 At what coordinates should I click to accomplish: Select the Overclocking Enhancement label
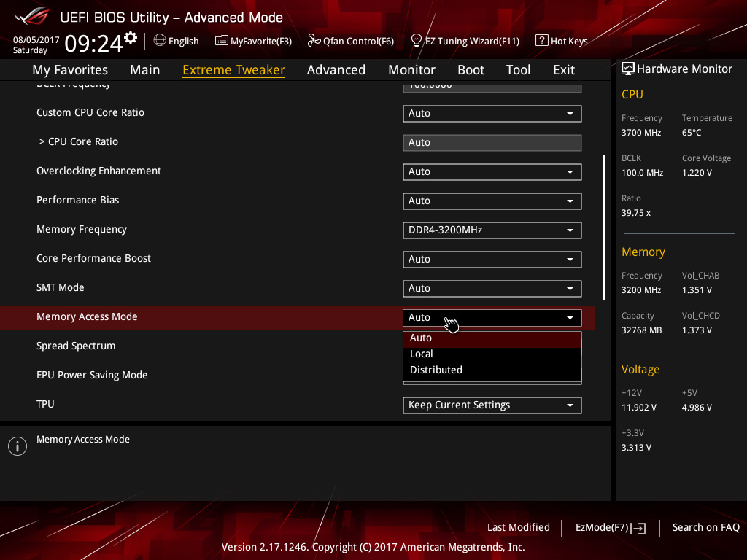(98, 171)
